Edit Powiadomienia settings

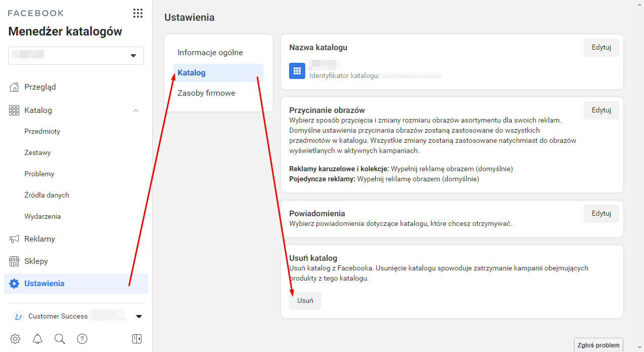601,213
